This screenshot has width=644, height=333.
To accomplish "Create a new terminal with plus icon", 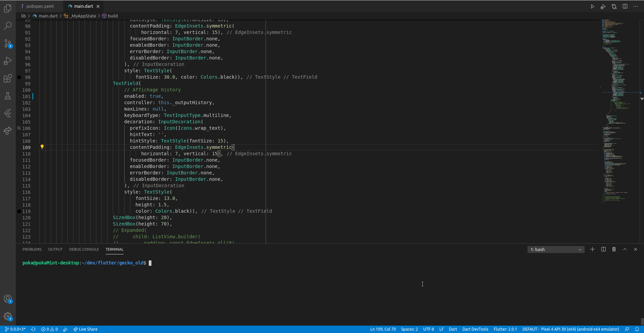I will click(x=593, y=249).
